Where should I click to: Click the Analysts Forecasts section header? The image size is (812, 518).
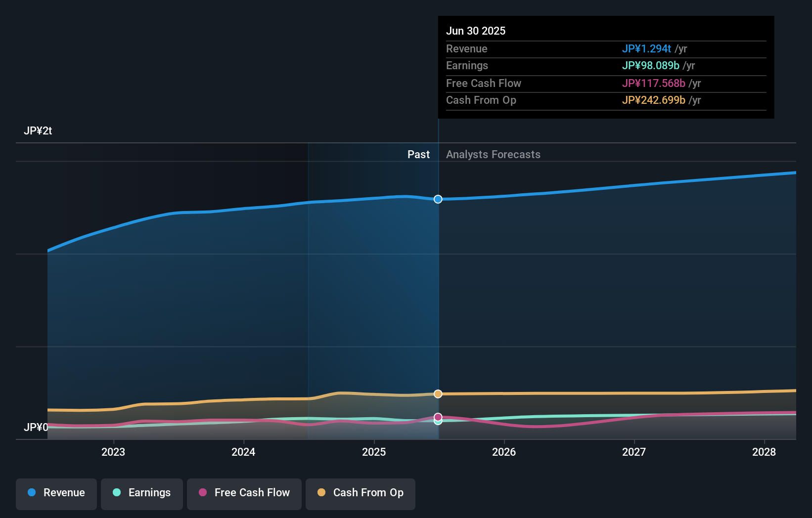click(x=493, y=154)
